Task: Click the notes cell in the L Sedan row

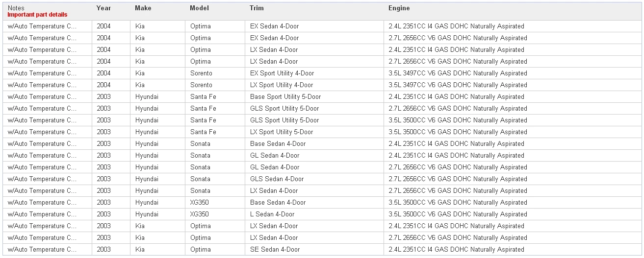Action: pos(42,214)
